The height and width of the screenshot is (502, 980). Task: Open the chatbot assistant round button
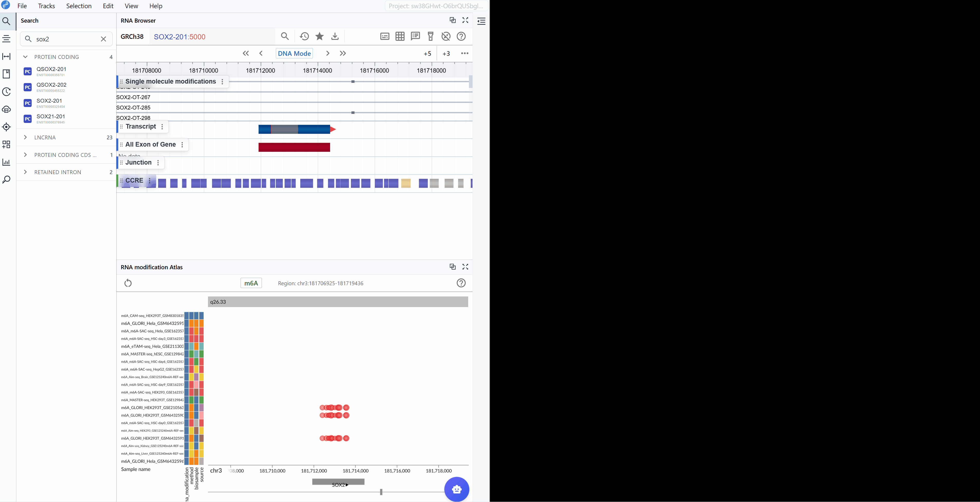coord(457,489)
